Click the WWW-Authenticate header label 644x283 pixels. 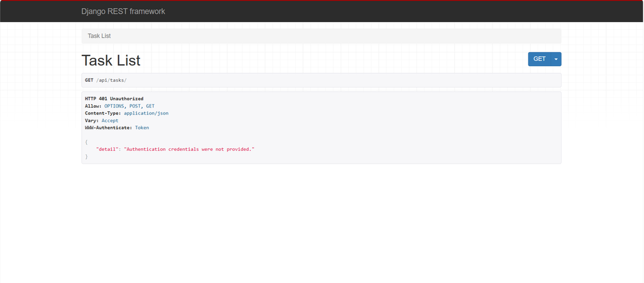pos(109,128)
